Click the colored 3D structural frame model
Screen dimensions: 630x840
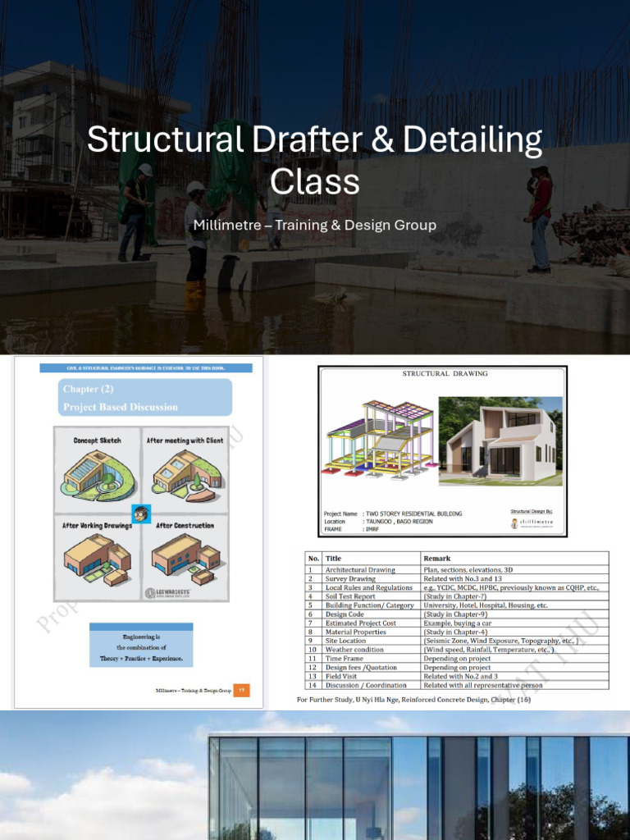[x=379, y=438]
